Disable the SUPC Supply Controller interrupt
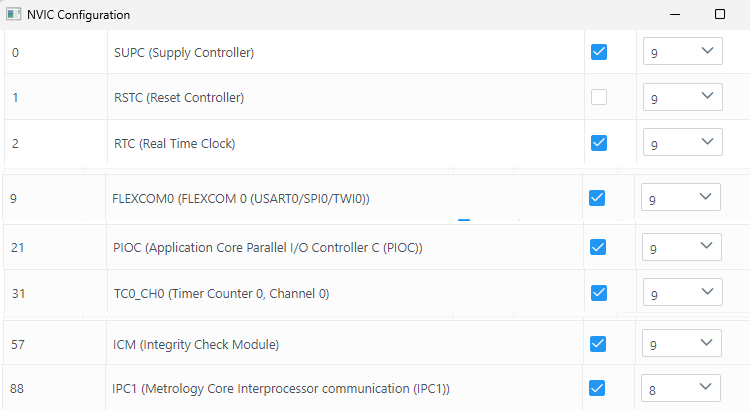Screen dimensions: 750x410 pos(599,52)
